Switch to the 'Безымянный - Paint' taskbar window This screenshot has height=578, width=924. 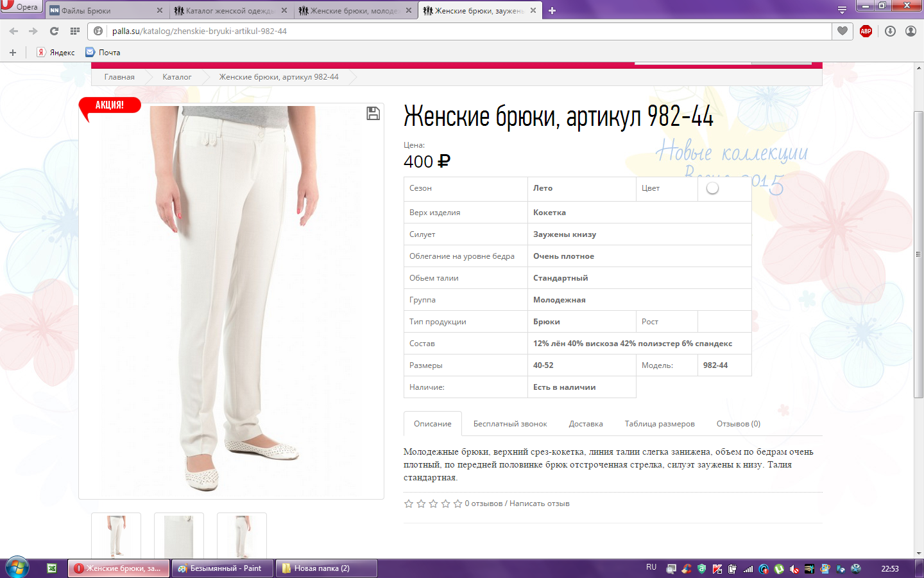(x=223, y=568)
